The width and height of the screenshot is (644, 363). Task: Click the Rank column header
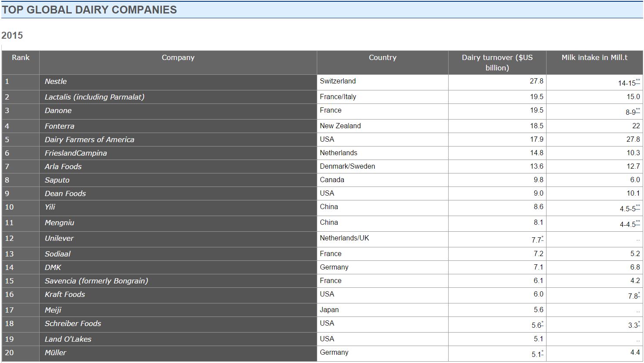(20, 63)
